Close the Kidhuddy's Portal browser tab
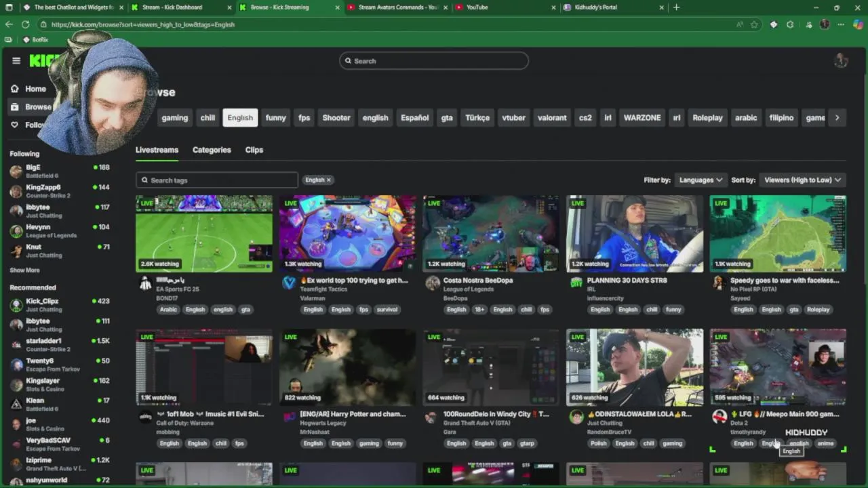The height and width of the screenshot is (488, 868). [662, 7]
